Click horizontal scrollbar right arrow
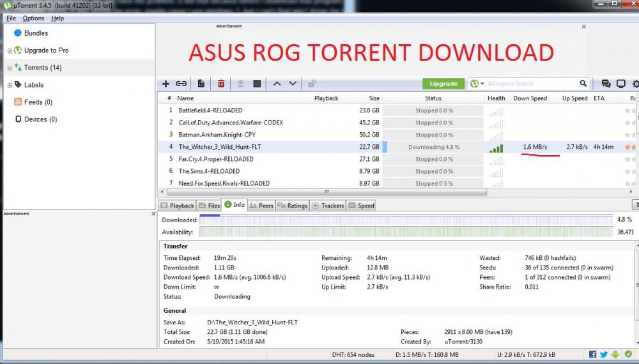 (x=631, y=192)
